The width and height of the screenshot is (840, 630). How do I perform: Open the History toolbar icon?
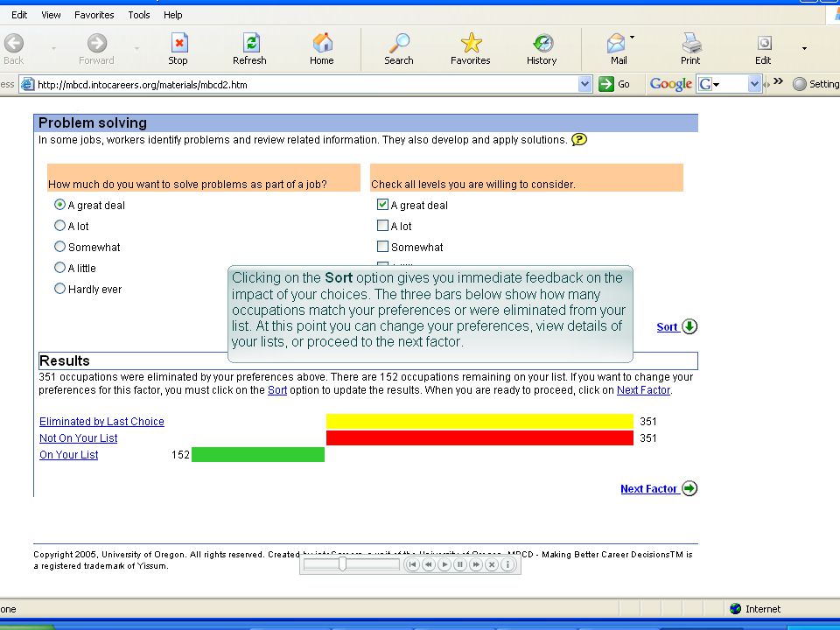point(542,44)
